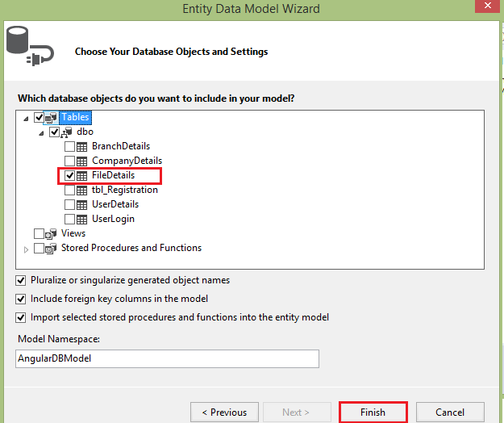Uncheck the FileDetails checkbox
The image size is (504, 423).
click(x=69, y=176)
